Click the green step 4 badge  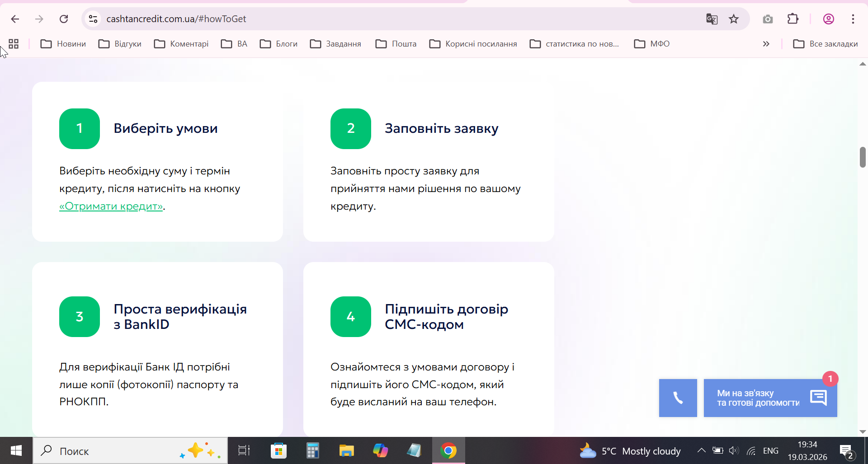tap(351, 317)
